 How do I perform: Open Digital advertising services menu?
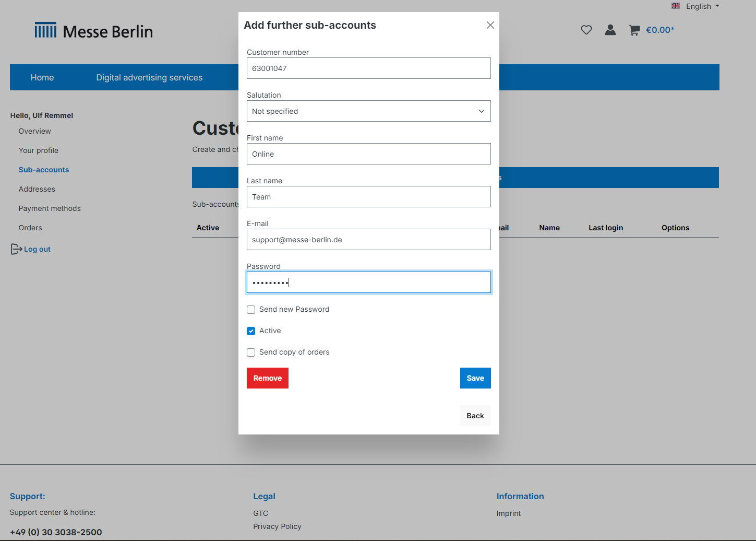click(149, 77)
